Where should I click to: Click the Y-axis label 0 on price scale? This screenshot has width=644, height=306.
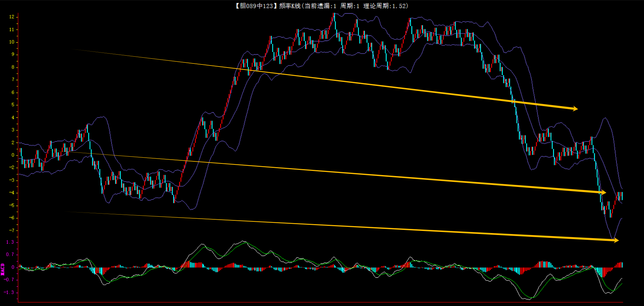pyautogui.click(x=13, y=155)
